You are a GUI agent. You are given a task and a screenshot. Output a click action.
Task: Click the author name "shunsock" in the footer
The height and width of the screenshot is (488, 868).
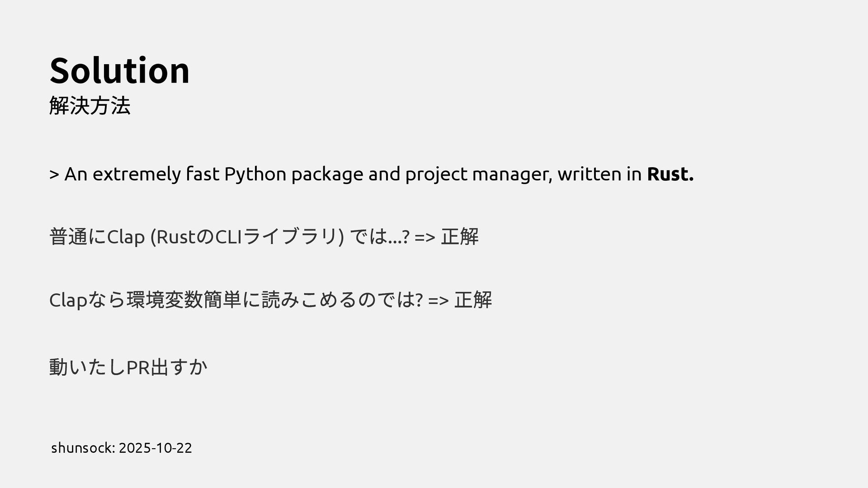pos(83,448)
